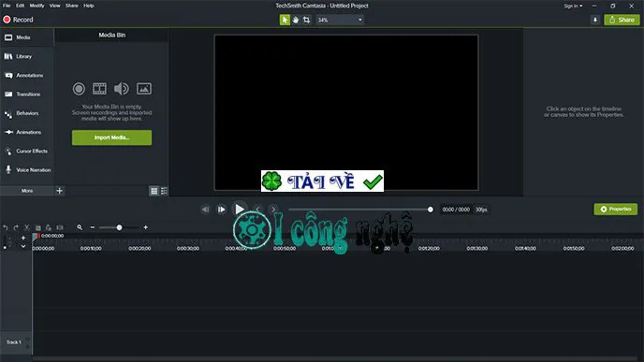This screenshot has height=362, width=644.
Task: Expand the Sign in dropdown
Action: (x=573, y=6)
